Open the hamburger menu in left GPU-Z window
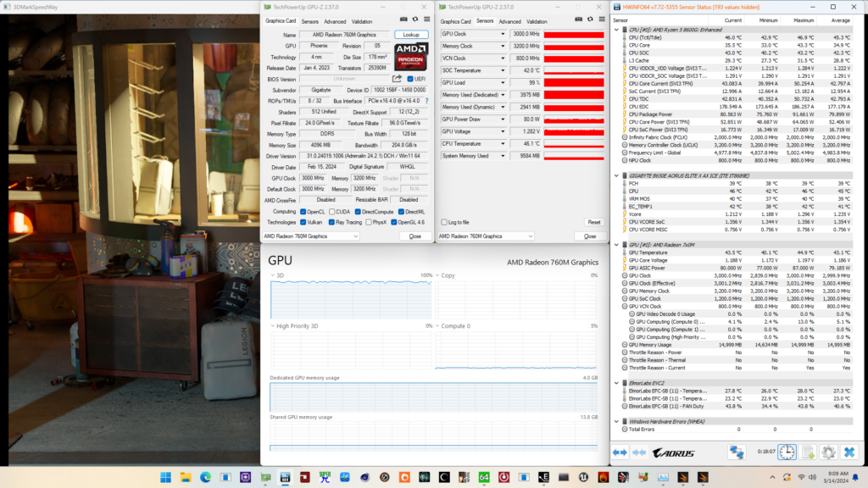 pyautogui.click(x=427, y=19)
